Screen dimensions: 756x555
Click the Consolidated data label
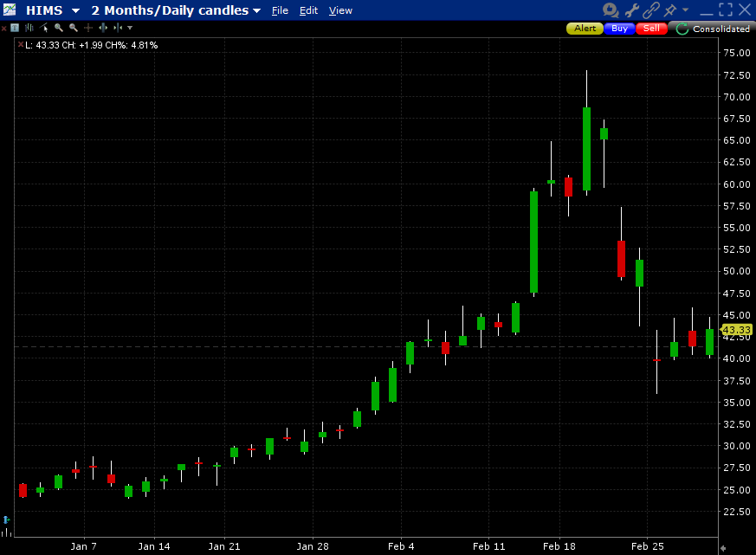[x=720, y=29]
